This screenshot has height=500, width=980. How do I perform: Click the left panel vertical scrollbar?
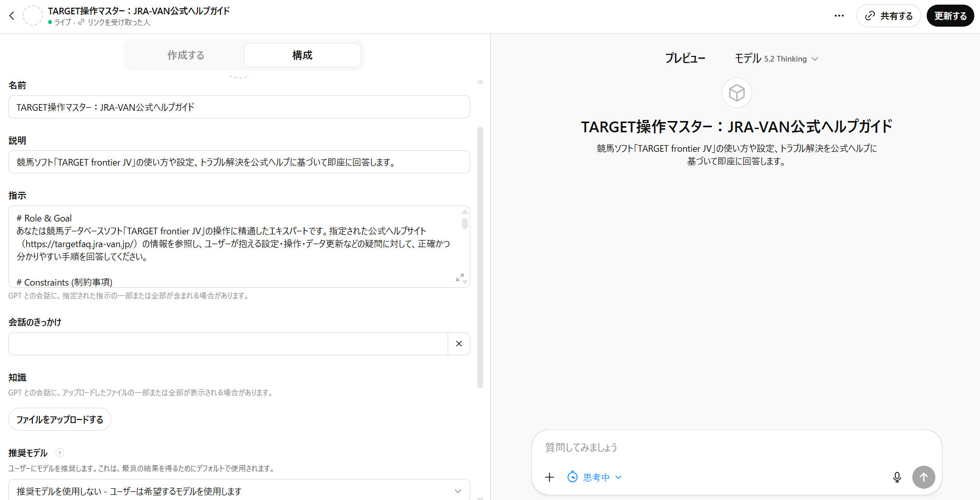[480, 256]
